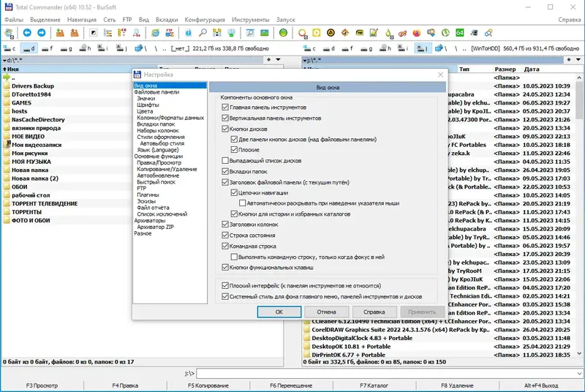The height and width of the screenshot is (392, 585).
Task: Select drive f in left drive bar
Action: [x=47, y=48]
